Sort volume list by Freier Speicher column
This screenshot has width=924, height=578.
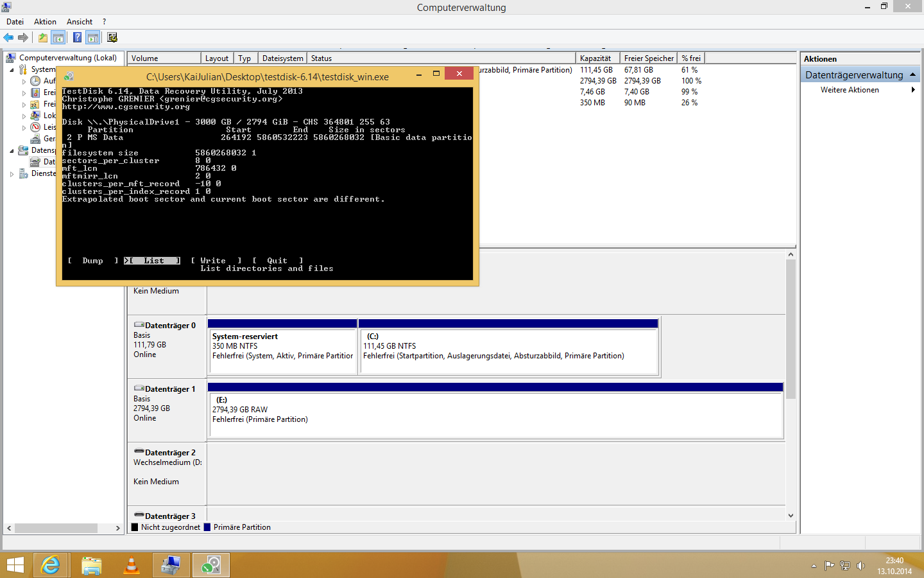pos(649,58)
